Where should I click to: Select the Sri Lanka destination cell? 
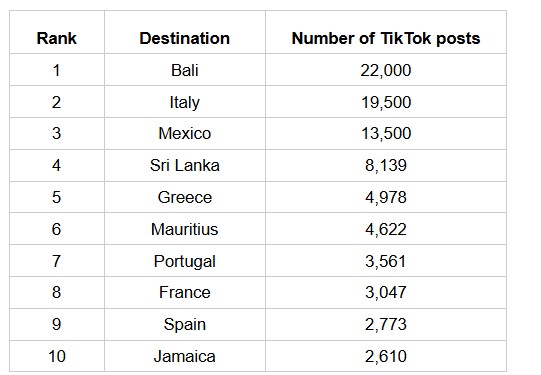pos(185,165)
